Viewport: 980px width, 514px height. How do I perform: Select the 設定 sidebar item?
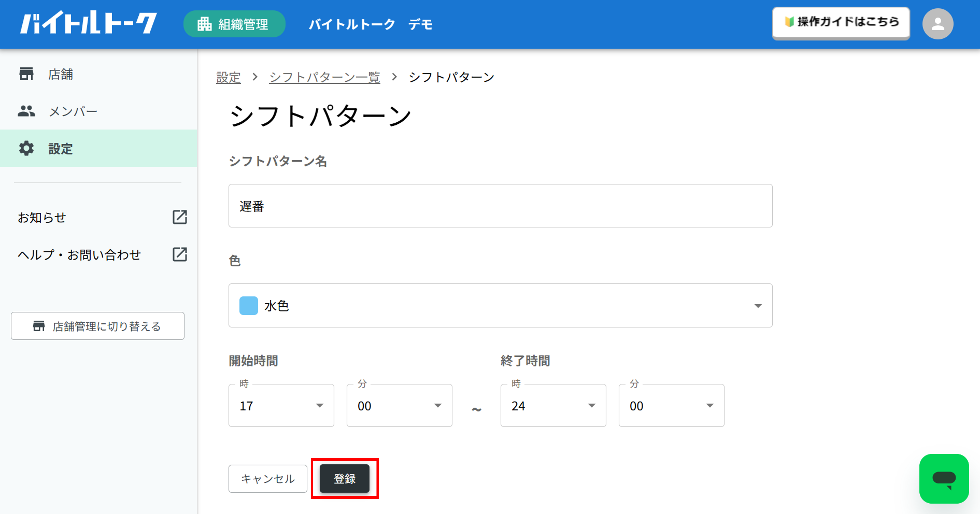[99, 148]
